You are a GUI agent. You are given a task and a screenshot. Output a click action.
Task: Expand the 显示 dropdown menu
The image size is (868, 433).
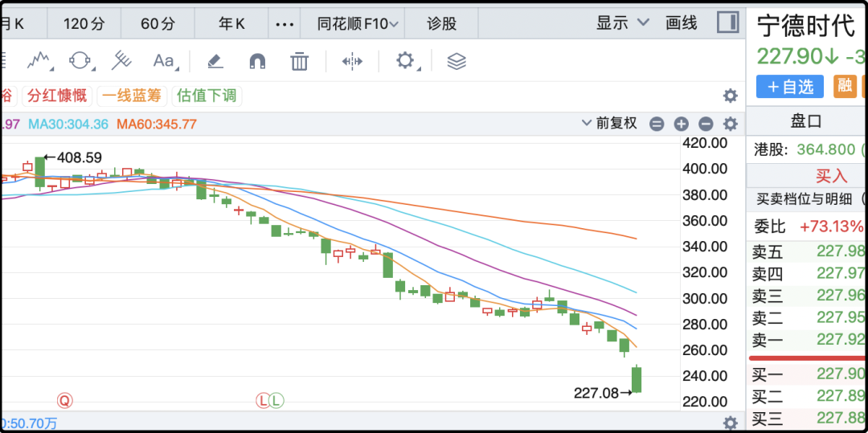coord(622,23)
